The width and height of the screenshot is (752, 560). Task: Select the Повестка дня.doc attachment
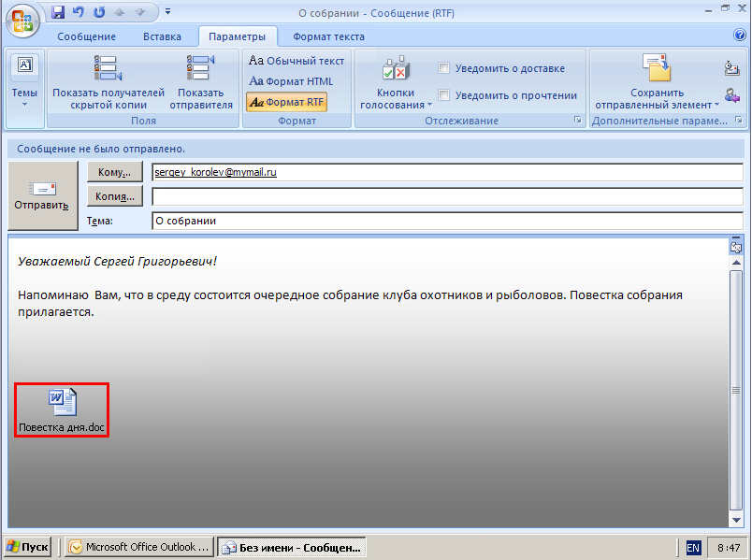62,409
